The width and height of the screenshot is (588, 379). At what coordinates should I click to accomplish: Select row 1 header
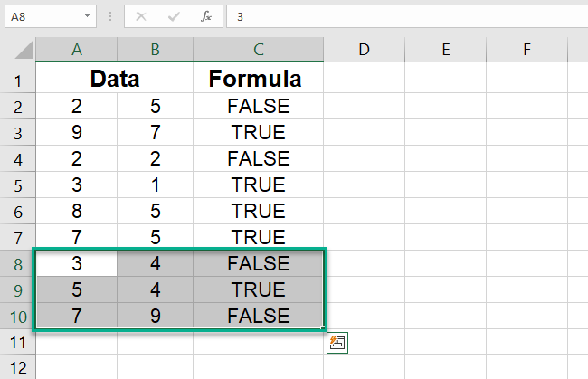[x=18, y=80]
